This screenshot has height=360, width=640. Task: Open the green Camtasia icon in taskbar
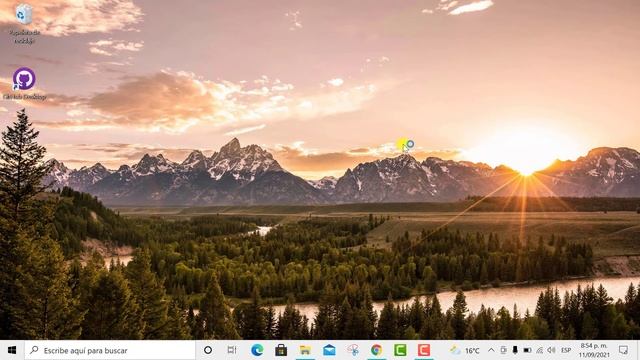400,350
